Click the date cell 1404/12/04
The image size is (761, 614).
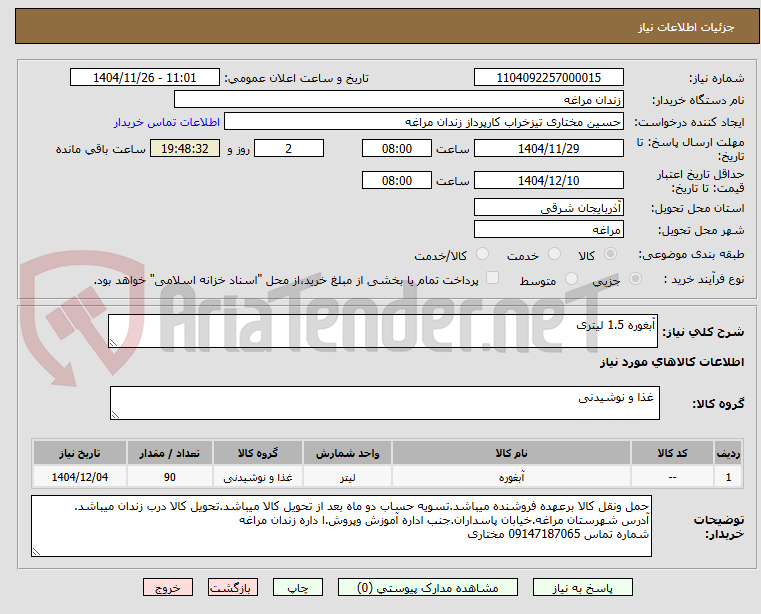point(80,477)
